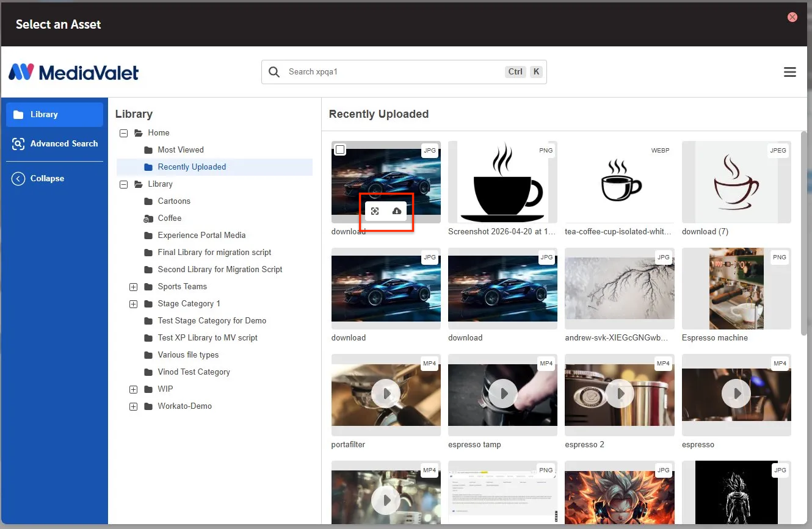
Task: Click the Collapse arrow icon in sidebar
Action: point(18,179)
